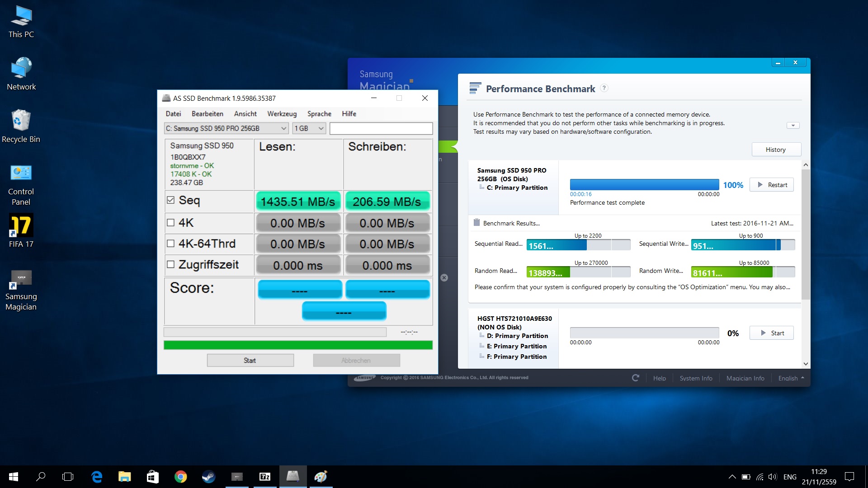868x488 pixels.
Task: Select the E: Primary Partition entry
Action: click(x=517, y=346)
